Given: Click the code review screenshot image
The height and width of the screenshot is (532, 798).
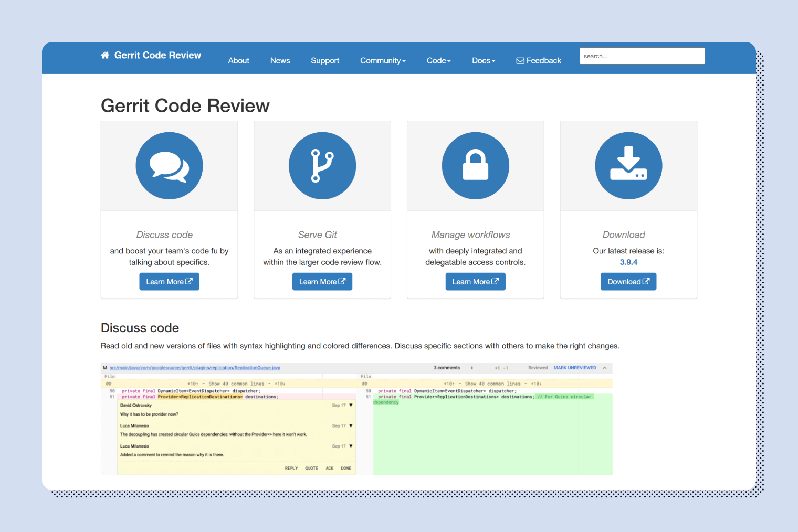Looking at the screenshot, I should coord(356,419).
